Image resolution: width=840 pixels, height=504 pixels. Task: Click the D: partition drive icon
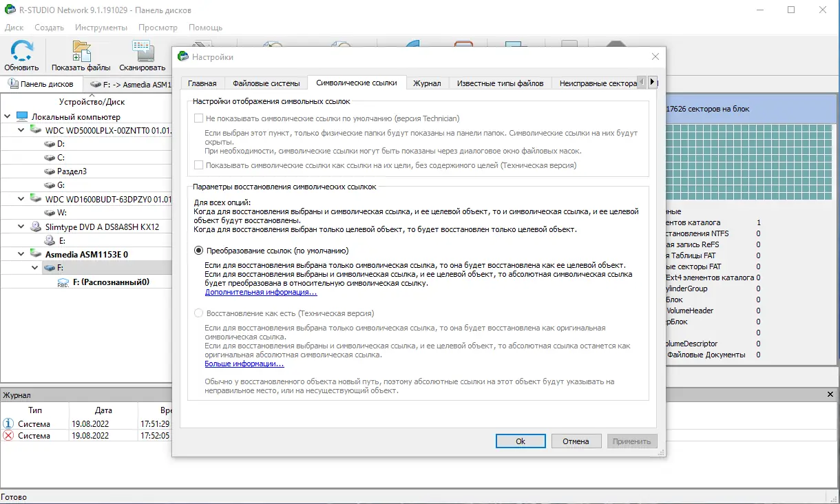[x=50, y=144]
